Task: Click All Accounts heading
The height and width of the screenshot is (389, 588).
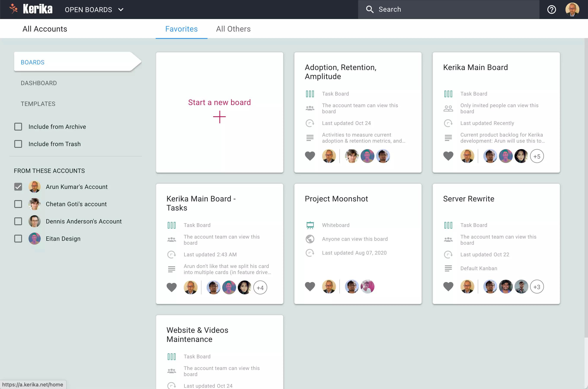Action: coord(45,29)
